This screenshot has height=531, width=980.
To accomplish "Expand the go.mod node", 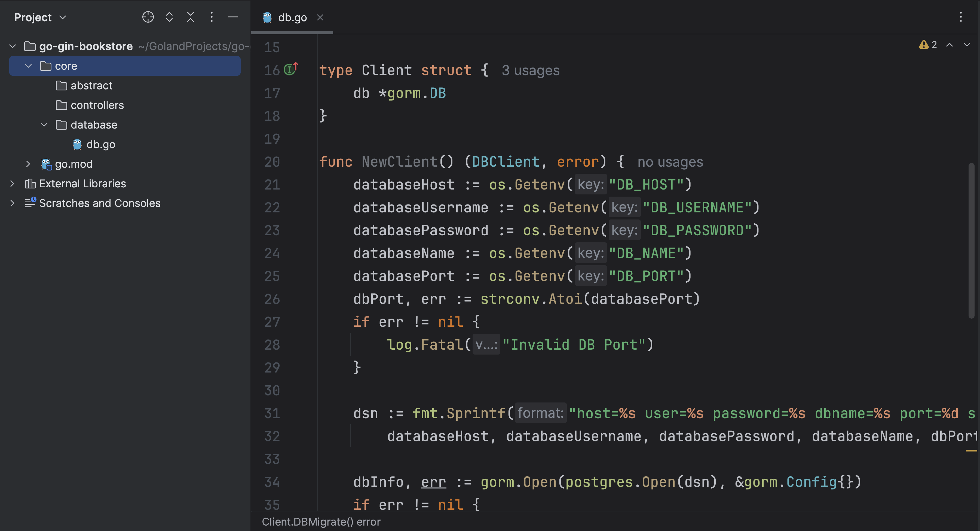I will [28, 164].
